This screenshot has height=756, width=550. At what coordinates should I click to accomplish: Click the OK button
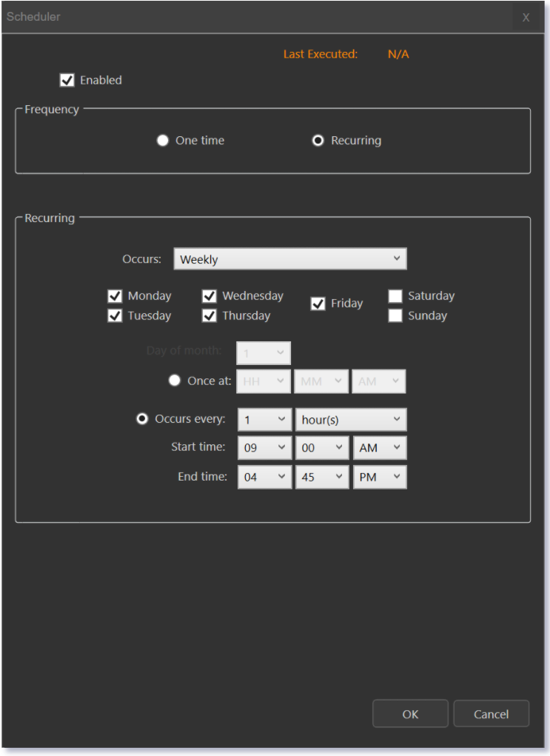click(x=410, y=714)
